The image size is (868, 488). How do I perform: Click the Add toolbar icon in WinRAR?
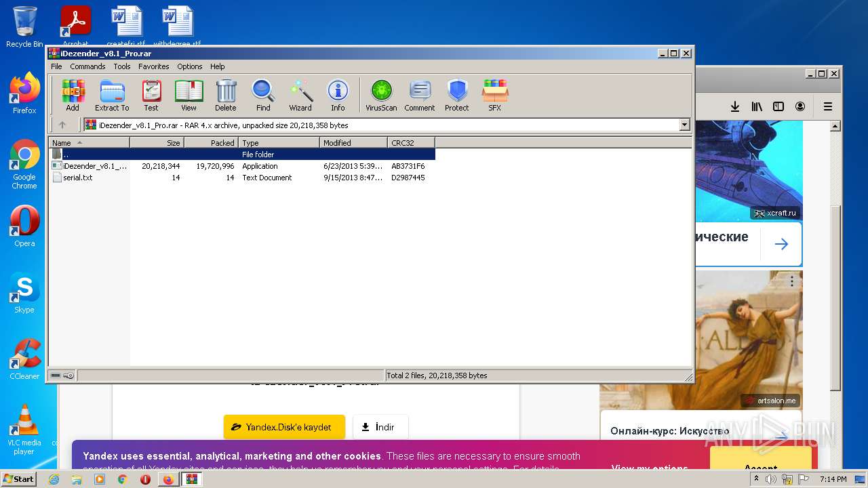click(73, 95)
